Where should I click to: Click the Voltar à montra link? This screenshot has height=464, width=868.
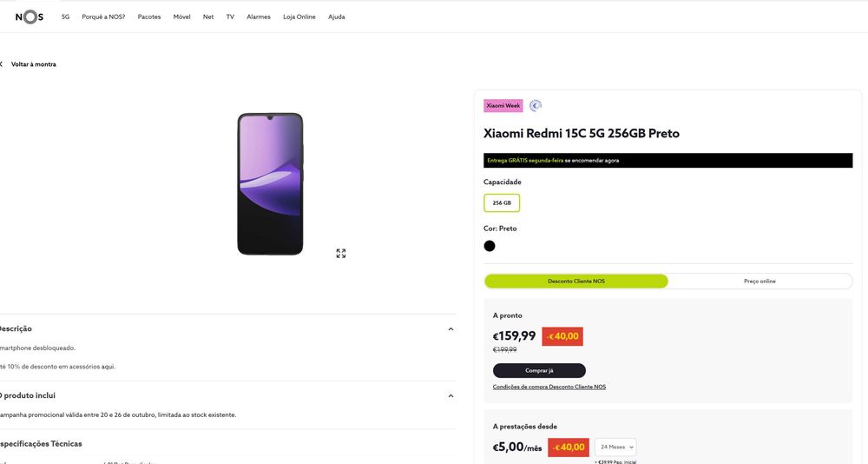click(x=34, y=64)
